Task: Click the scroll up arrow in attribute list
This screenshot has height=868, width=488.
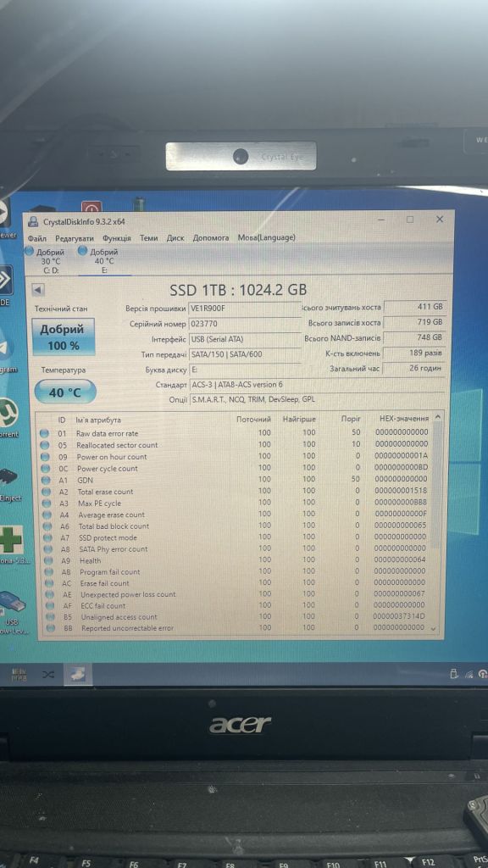Action: click(438, 417)
